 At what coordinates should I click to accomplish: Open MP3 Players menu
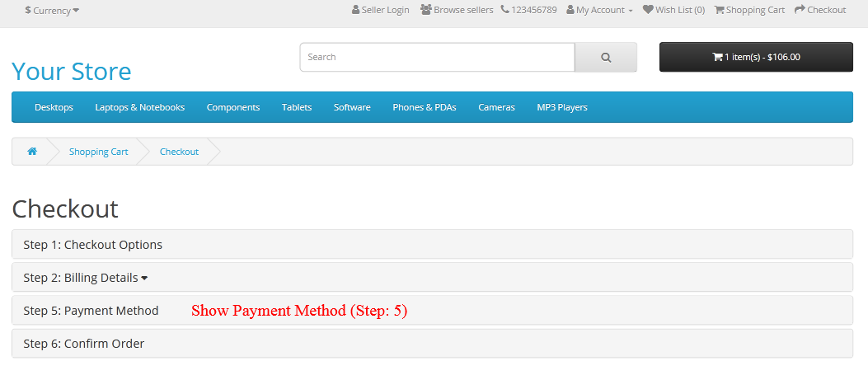tap(562, 107)
